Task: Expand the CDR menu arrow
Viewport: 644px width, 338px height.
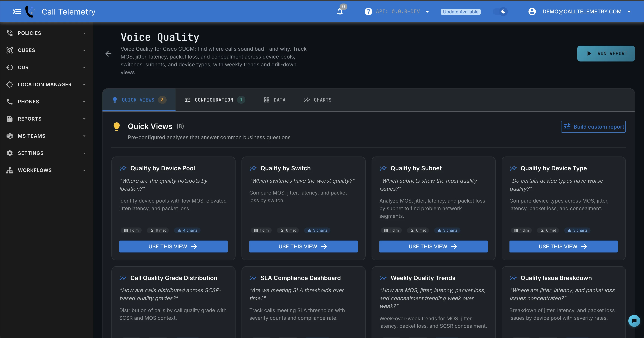Action: click(x=84, y=67)
